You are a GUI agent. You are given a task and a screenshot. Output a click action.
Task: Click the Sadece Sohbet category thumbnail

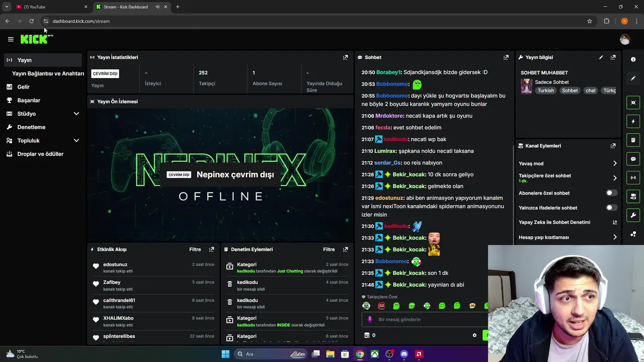(x=526, y=86)
